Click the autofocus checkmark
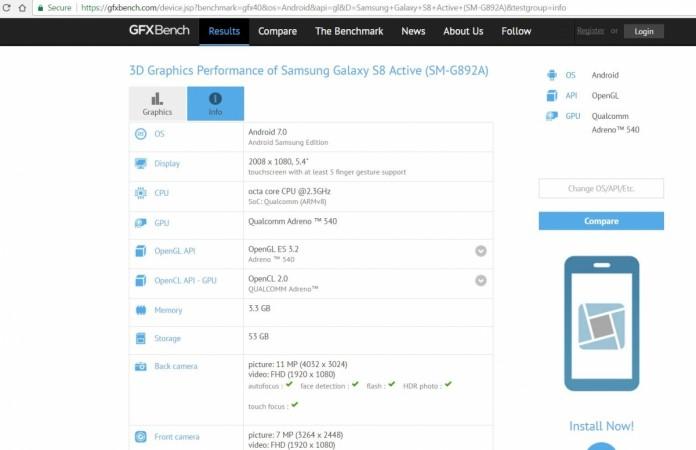Viewport: 696px width, 450px height. [x=289, y=384]
